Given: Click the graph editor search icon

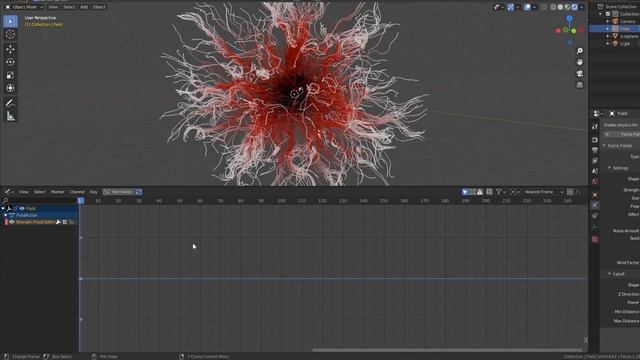Looking at the screenshot, I should click(5, 200).
